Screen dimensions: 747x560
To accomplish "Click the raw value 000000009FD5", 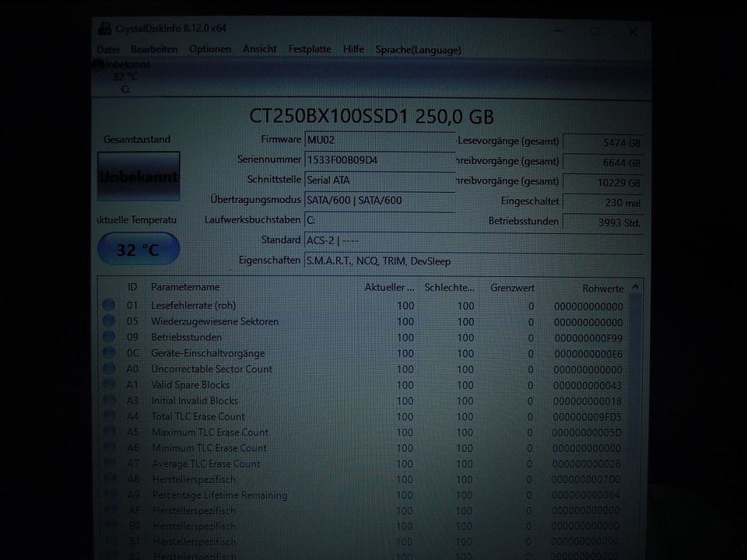I will 587,417.
